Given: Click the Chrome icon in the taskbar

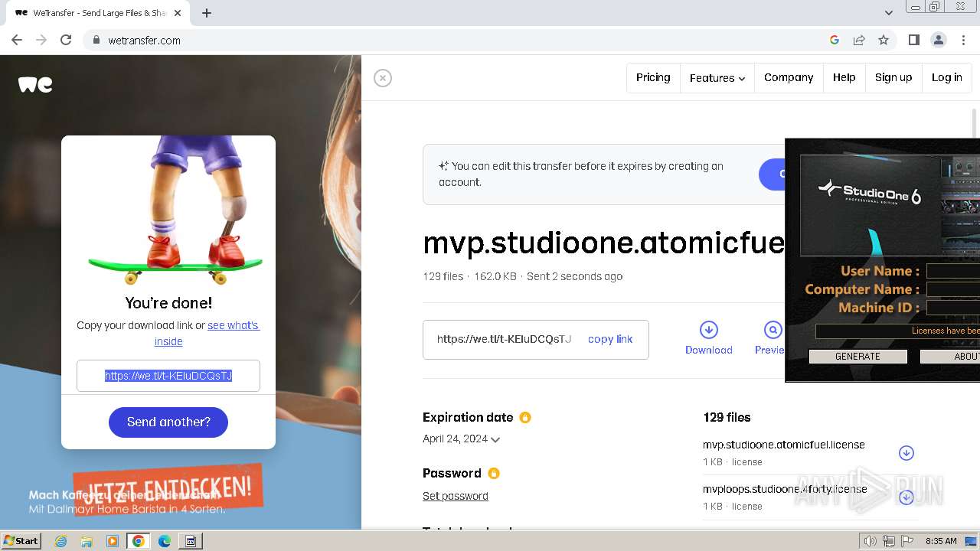Looking at the screenshot, I should [x=139, y=541].
